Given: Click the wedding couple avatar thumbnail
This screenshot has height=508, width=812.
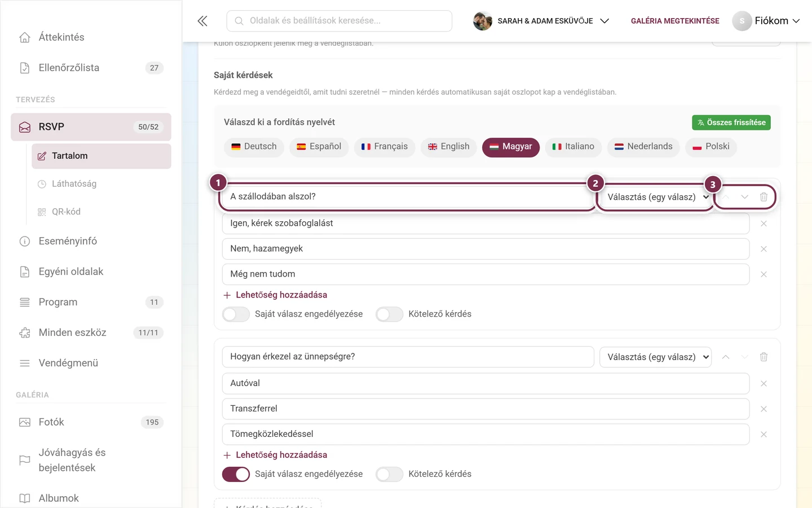Looking at the screenshot, I should point(483,21).
